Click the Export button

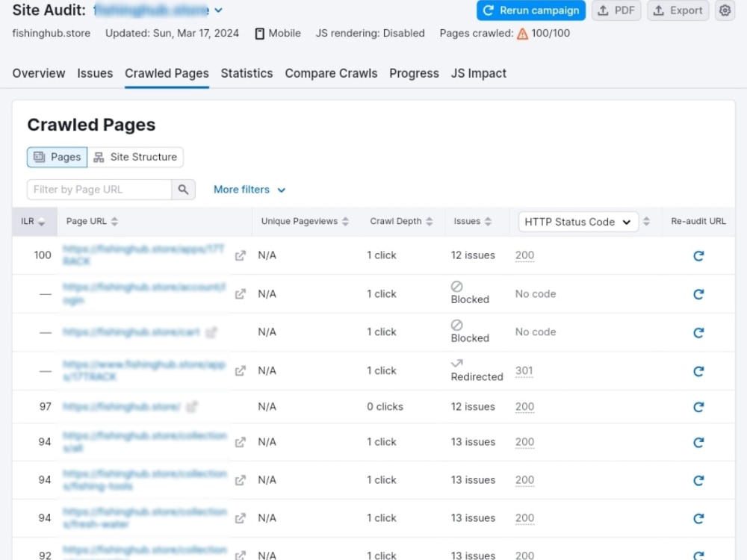click(x=678, y=10)
